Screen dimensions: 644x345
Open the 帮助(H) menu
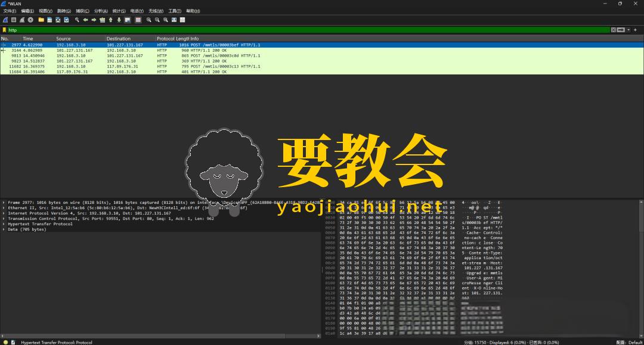pyautogui.click(x=193, y=11)
